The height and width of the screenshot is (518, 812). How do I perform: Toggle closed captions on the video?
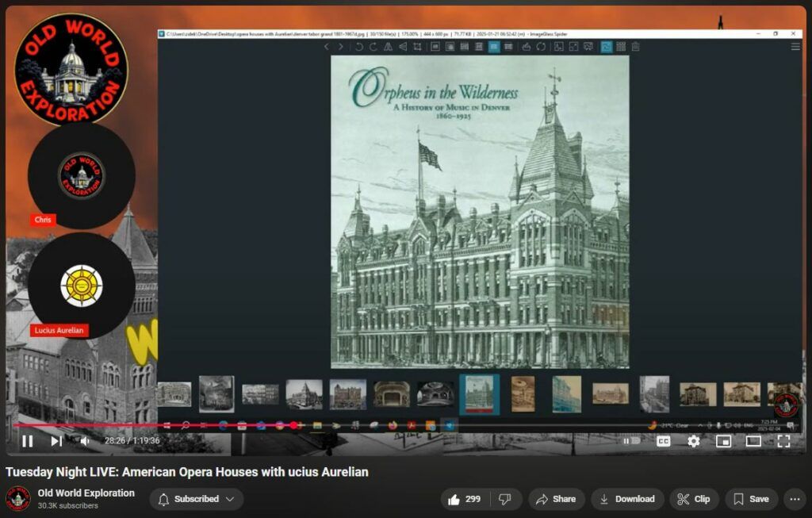(663, 441)
